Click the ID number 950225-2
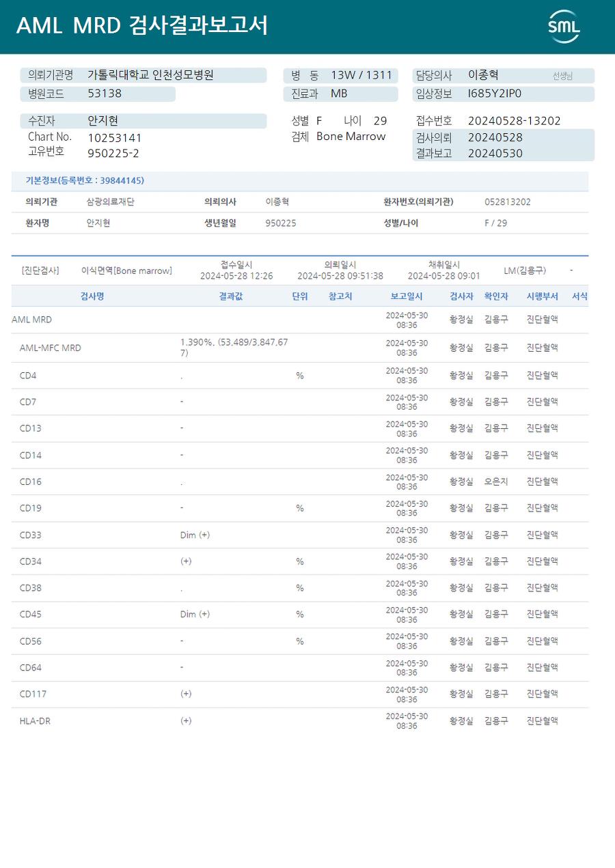This screenshot has width=615, height=868. (113, 153)
